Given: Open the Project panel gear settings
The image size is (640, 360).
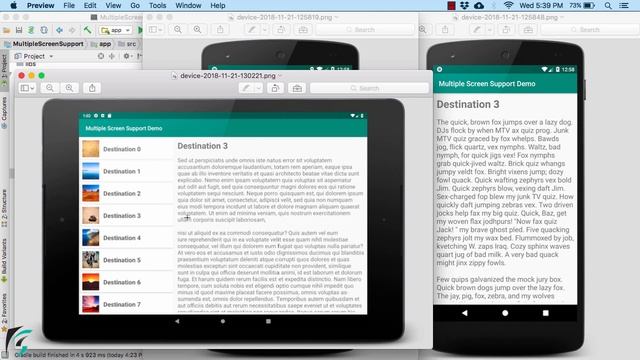Looking at the screenshot, I should (x=127, y=56).
